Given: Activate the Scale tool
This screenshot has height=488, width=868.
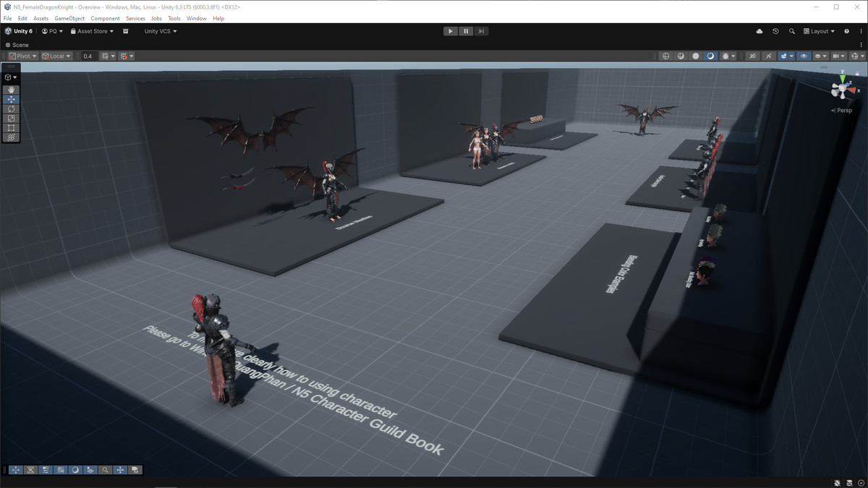Looking at the screenshot, I should coord(11,118).
